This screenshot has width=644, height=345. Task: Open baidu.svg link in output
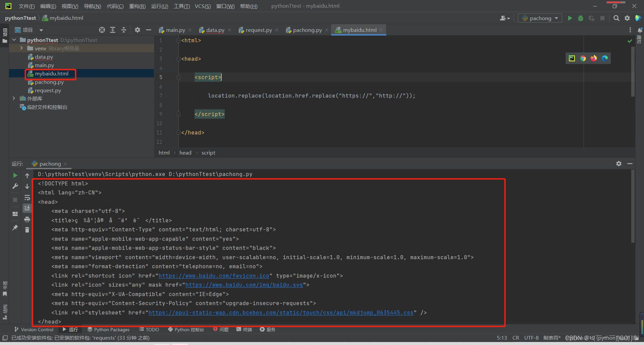(244, 285)
